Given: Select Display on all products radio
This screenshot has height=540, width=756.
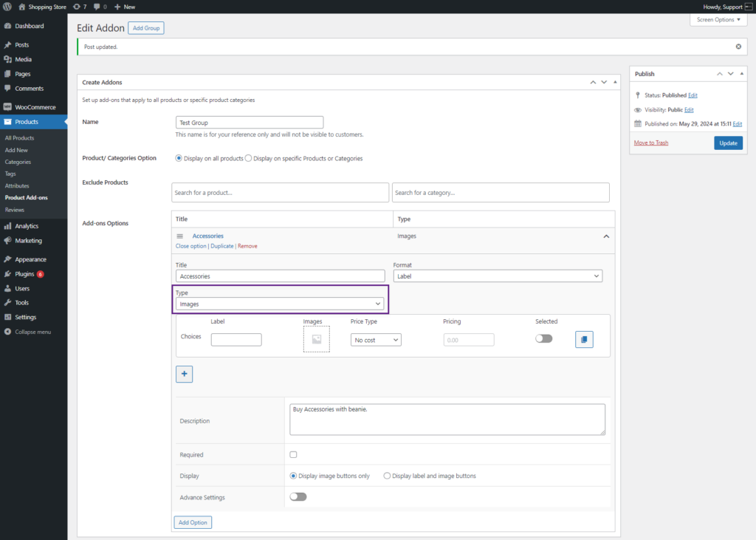Looking at the screenshot, I should point(179,158).
